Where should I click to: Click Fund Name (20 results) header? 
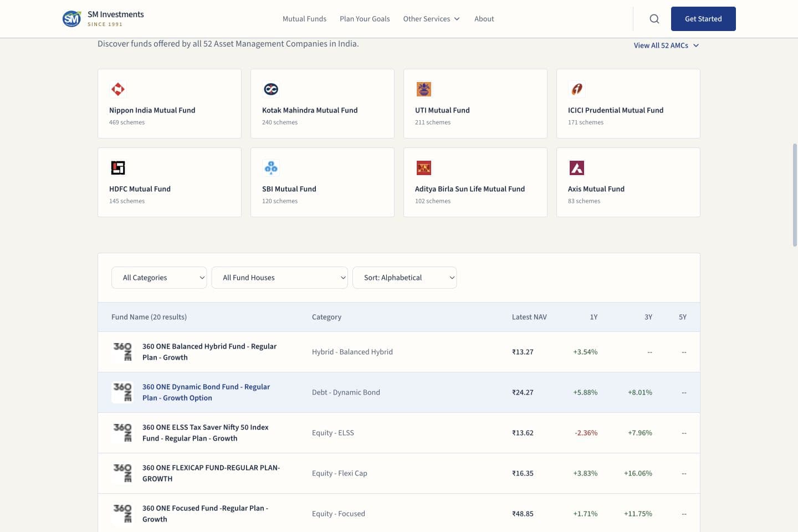tap(149, 317)
